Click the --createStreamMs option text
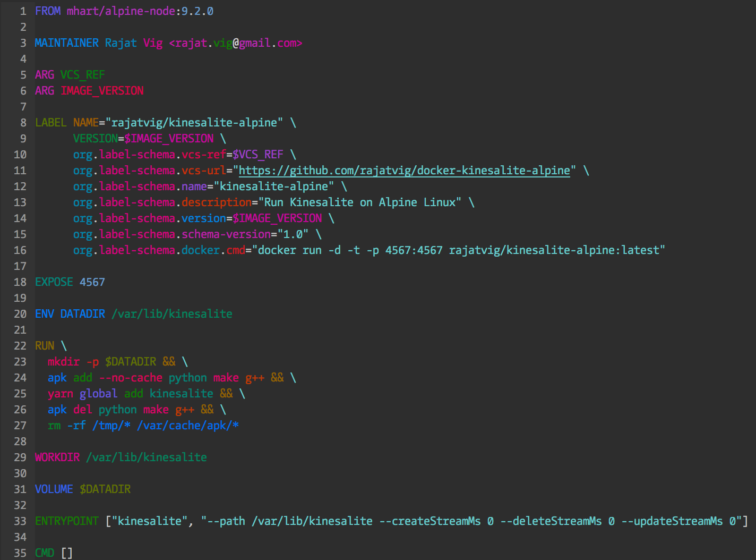756x560 pixels. (x=430, y=521)
